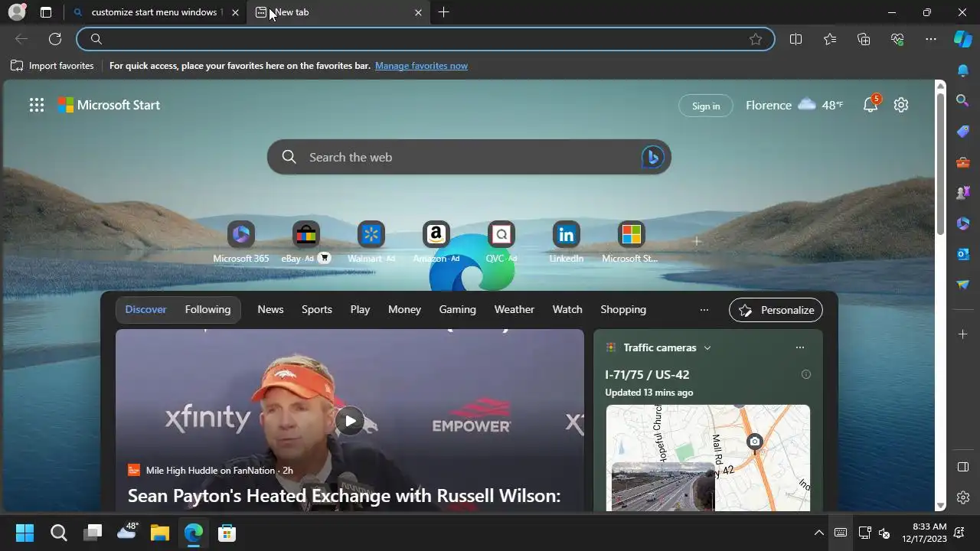The image size is (980, 551).
Task: Open File Explorer from taskbar
Action: pyautogui.click(x=159, y=533)
